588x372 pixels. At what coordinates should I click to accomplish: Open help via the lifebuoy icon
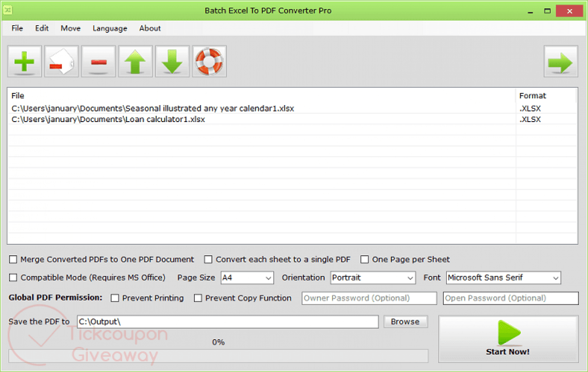pos(209,61)
